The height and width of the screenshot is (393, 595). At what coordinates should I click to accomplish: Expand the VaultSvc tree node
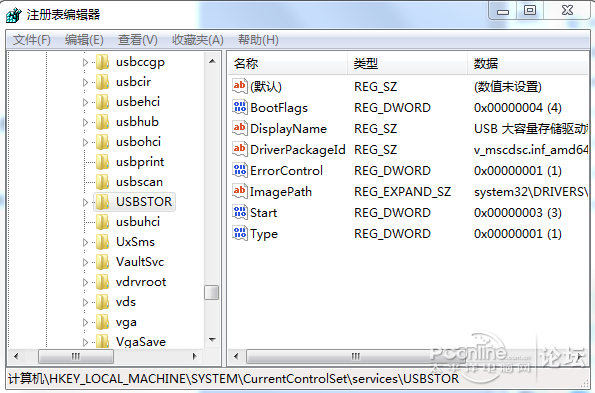[x=85, y=262]
